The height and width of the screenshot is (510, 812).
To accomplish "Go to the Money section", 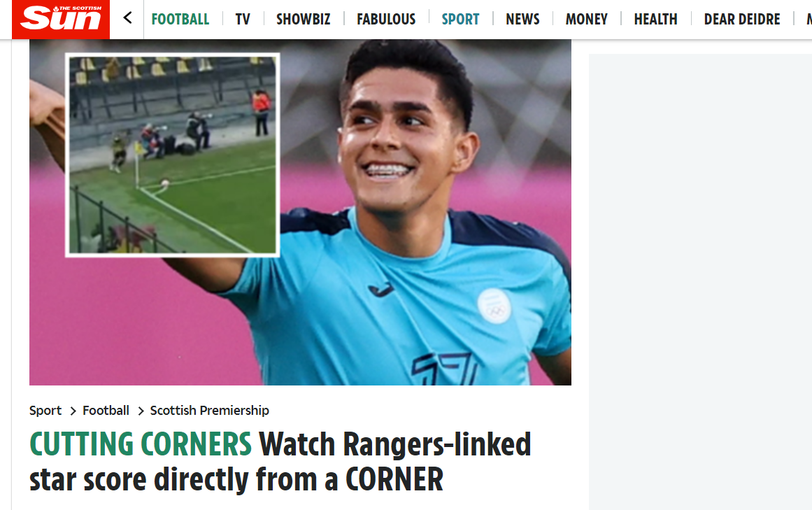I will [x=586, y=19].
